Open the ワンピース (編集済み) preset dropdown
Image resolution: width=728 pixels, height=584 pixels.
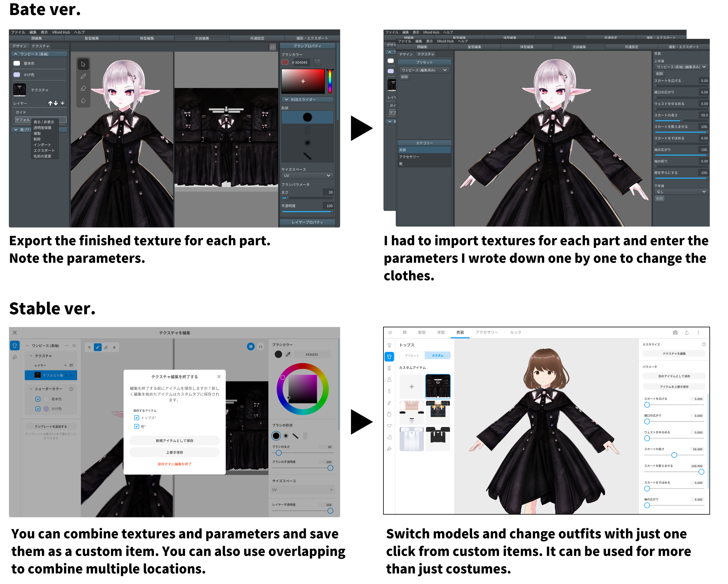[425, 70]
